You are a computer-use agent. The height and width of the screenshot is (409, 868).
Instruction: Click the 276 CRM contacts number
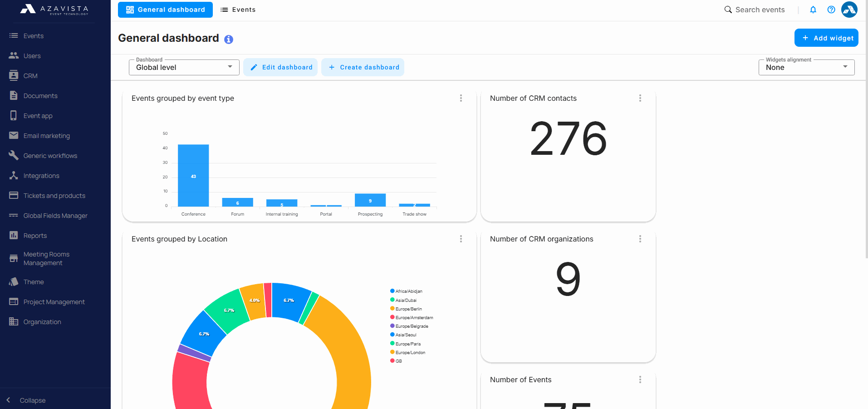point(568,138)
